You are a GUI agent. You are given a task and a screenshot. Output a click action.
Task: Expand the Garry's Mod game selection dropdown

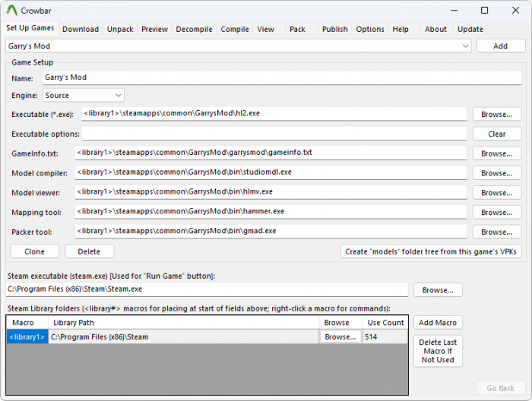coord(465,46)
